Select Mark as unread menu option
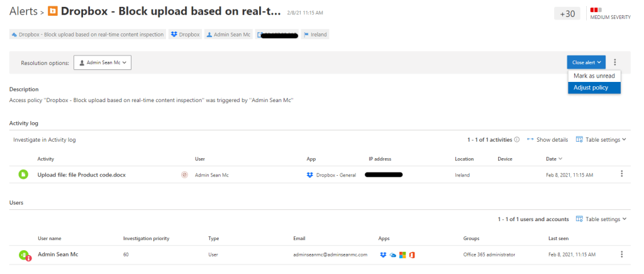 click(x=594, y=76)
